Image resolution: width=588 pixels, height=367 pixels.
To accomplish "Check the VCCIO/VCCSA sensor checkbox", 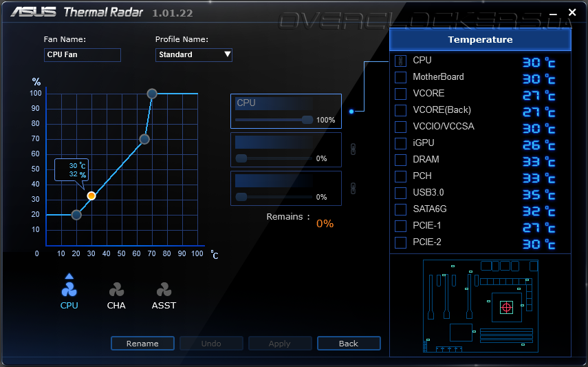I will coord(400,127).
